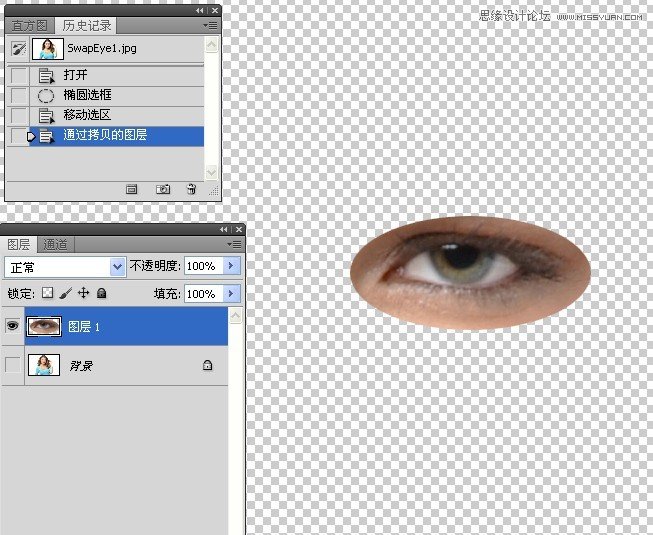Select the 图层 1 layer name
Screen dimensions: 653x535
(84, 327)
